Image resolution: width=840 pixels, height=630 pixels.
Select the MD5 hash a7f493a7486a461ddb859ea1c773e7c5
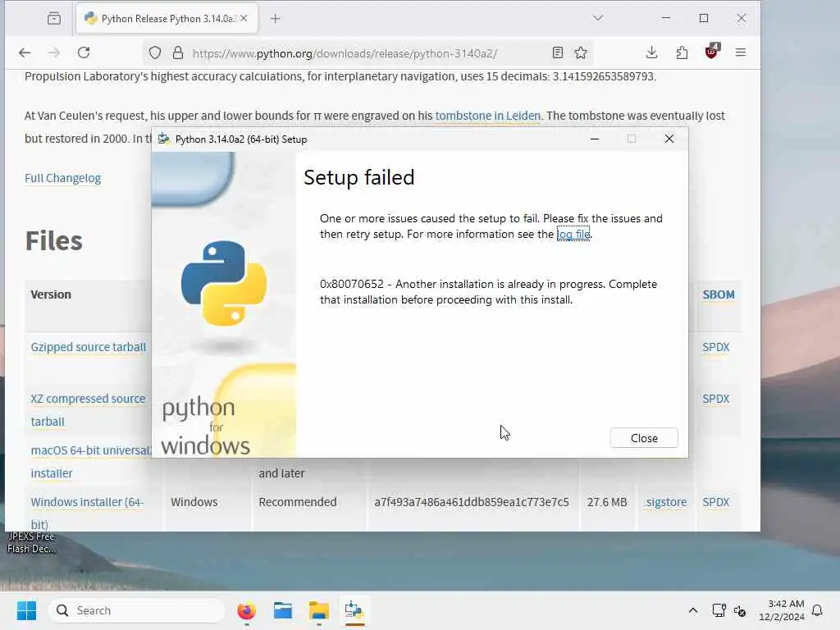(472, 502)
